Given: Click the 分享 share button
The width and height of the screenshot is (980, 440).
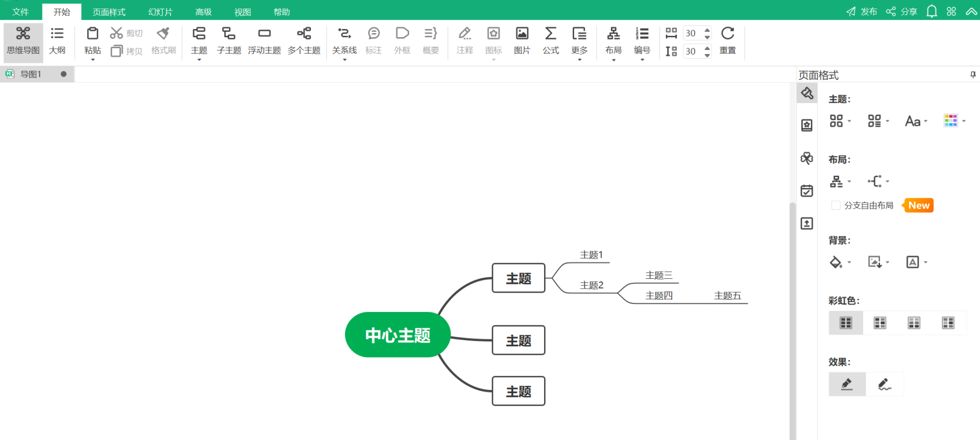Looking at the screenshot, I should click(x=902, y=12).
